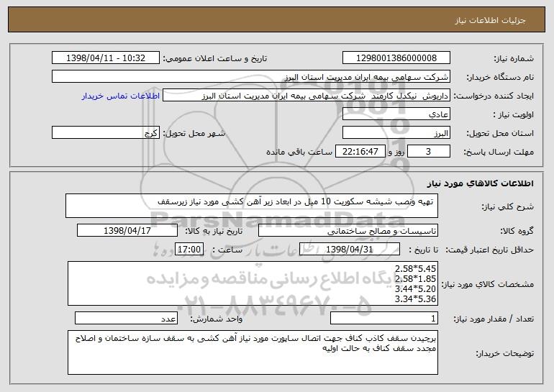Select the announcement date field 1398/04/11 - 10:32

pyautogui.click(x=106, y=58)
